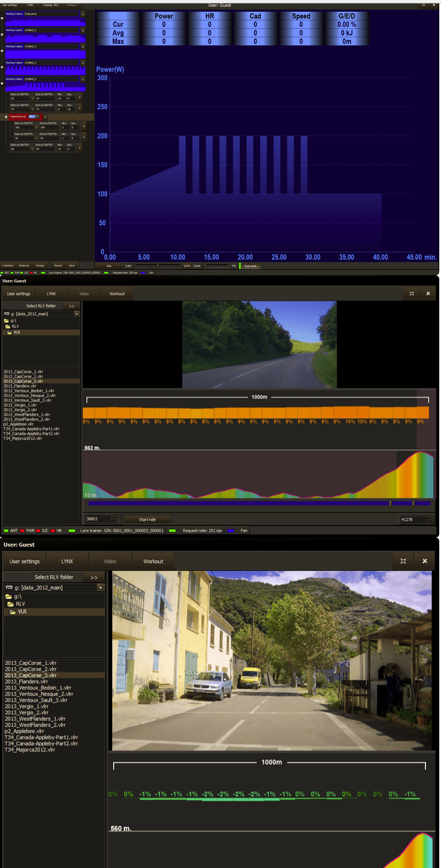Screen dimensions: 441x868
Task: Select 2013_Ventoux_Bedoin_1.vlrr in middle window
Action: [x=28, y=391]
